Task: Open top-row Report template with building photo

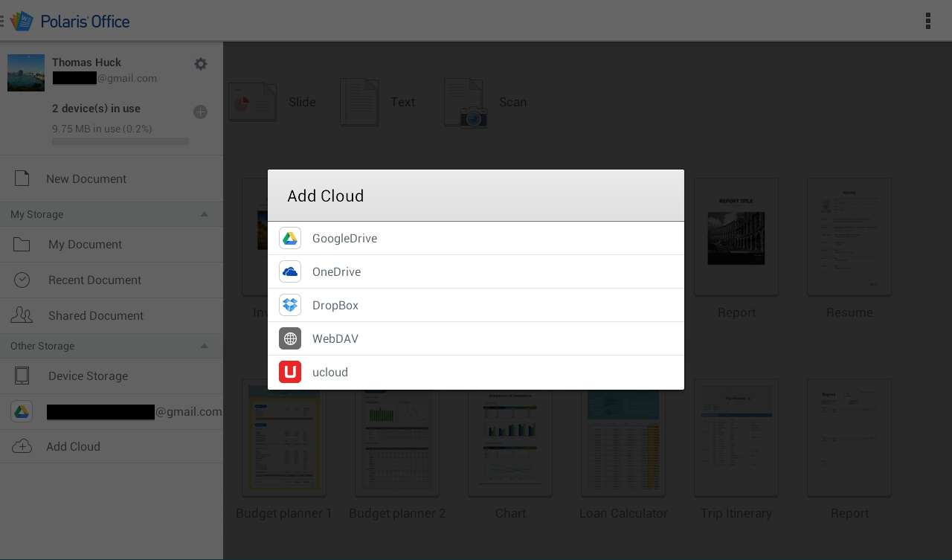Action: tap(736, 236)
